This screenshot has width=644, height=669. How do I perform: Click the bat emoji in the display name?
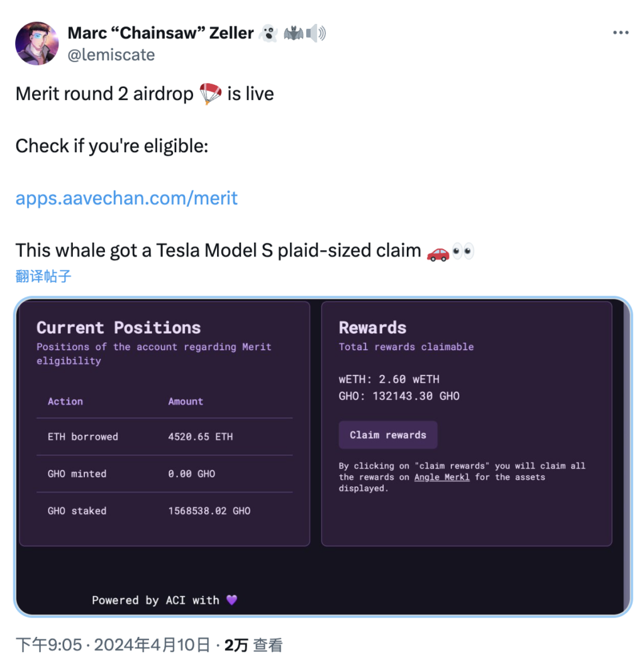point(294,33)
